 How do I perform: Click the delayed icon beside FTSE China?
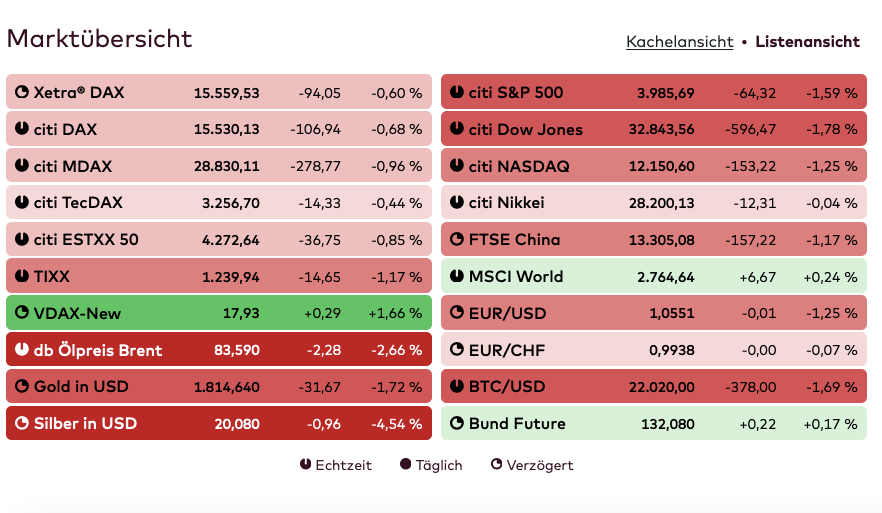[457, 240]
